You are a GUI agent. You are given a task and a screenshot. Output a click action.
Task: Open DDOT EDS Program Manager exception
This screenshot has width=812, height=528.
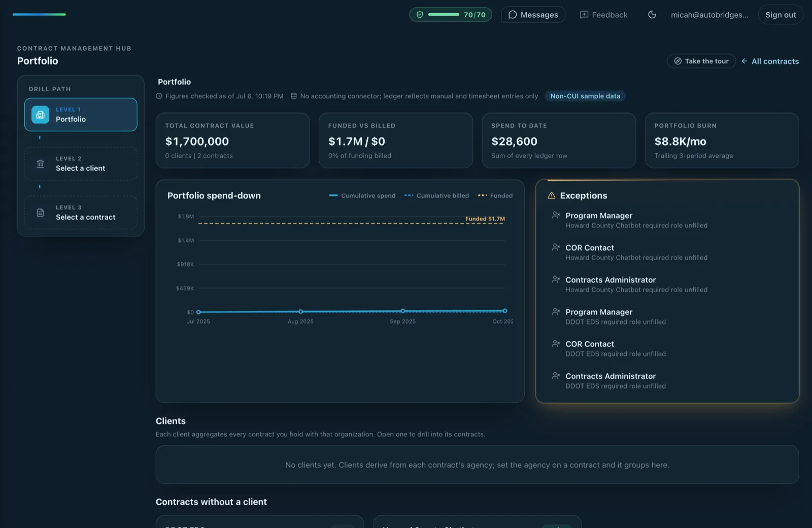(x=667, y=316)
